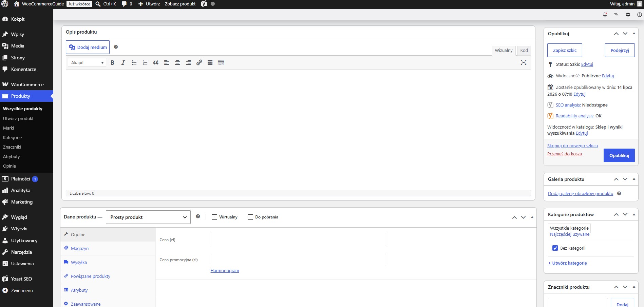Open Prosty produkt type dropdown
Image resolution: width=644 pixels, height=307 pixels.
coord(148,217)
